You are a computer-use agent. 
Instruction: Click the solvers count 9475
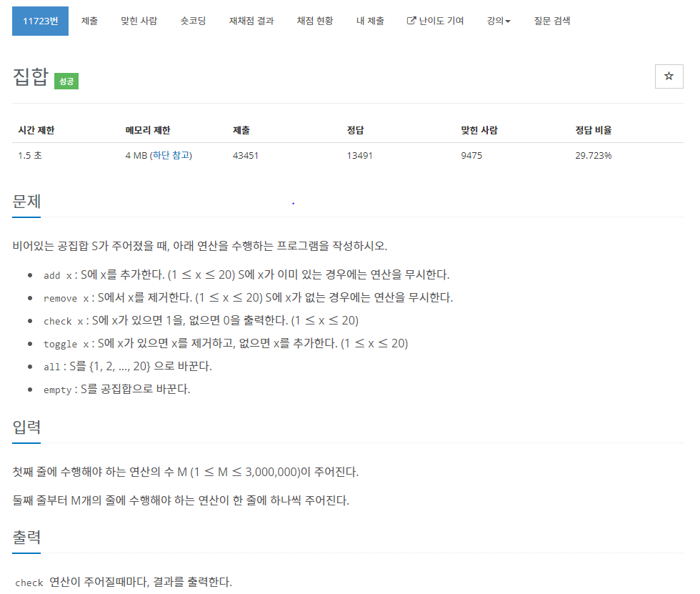(471, 155)
